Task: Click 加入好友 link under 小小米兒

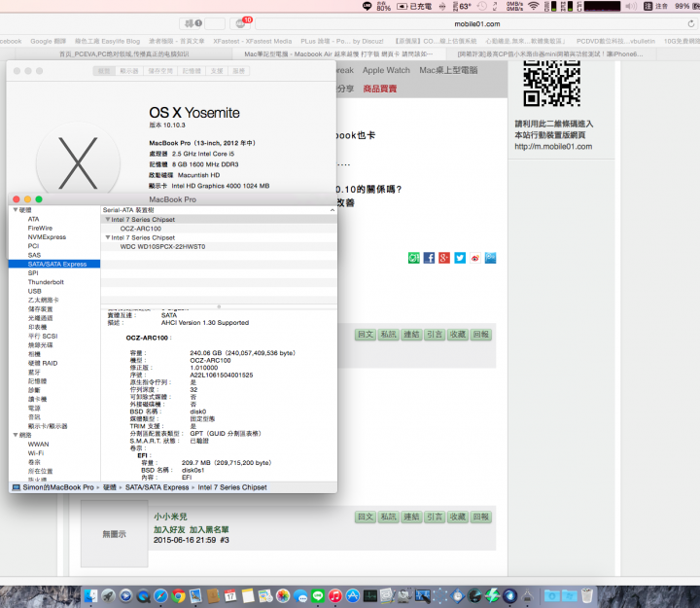Action: click(x=169, y=529)
